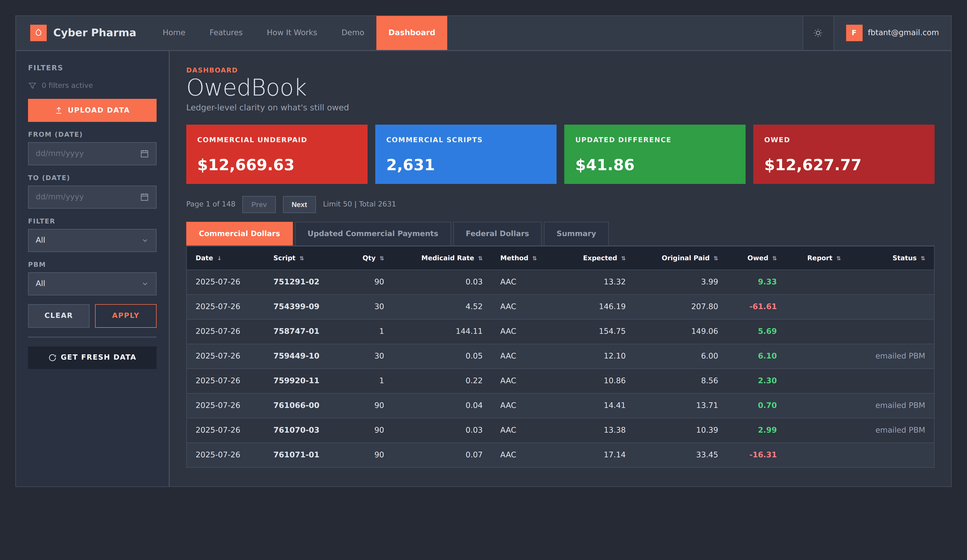The width and height of the screenshot is (967, 560).
Task: Click the Owed $12,627.77 card
Action: tap(844, 154)
